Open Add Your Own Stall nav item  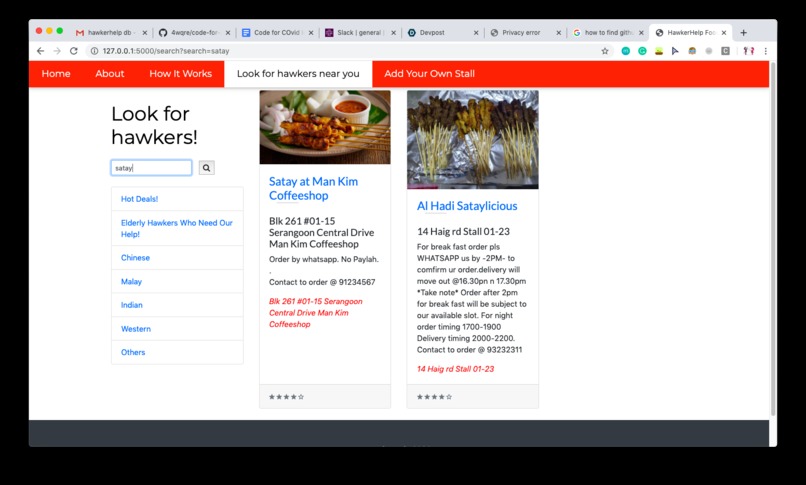pyautogui.click(x=429, y=73)
